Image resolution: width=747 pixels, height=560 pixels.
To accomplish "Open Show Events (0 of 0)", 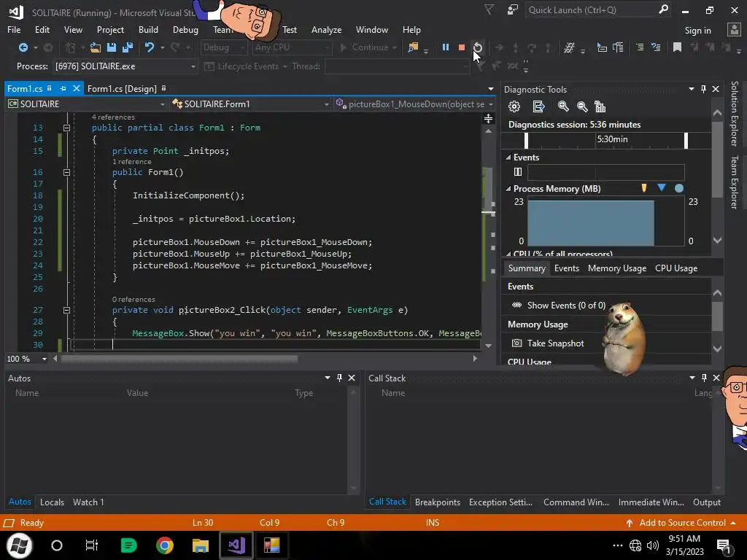I will (558, 306).
